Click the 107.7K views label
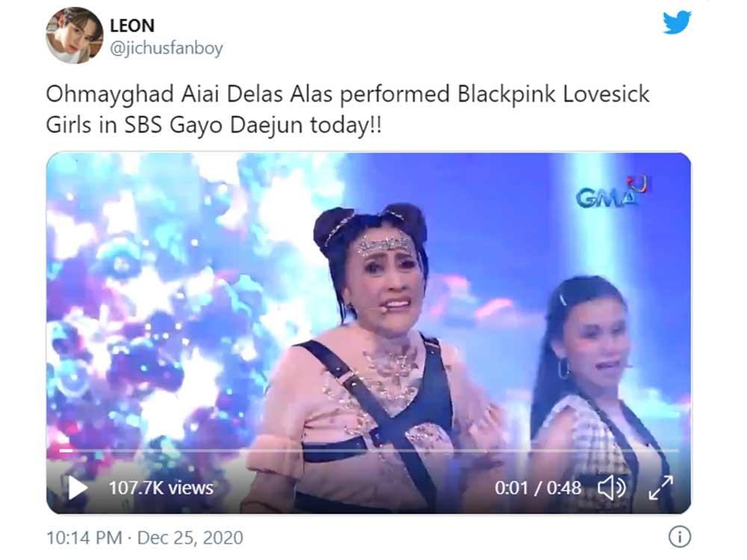Viewport: 747px width, 560px height. point(161,488)
